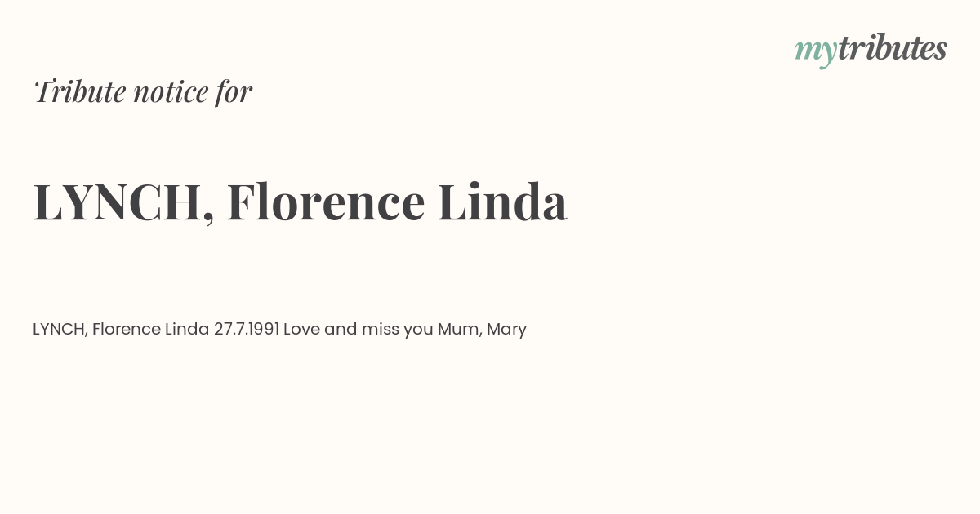Click the mytributes logo
Image resolution: width=980 pixels, height=514 pixels.
[x=871, y=50]
